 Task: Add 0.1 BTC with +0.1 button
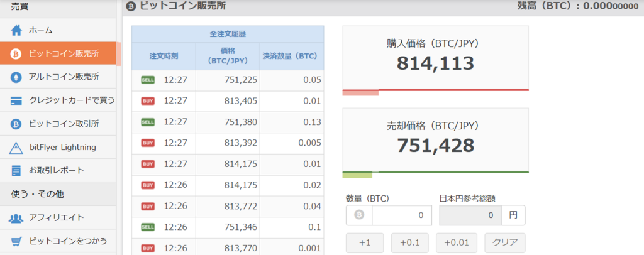pos(410,242)
